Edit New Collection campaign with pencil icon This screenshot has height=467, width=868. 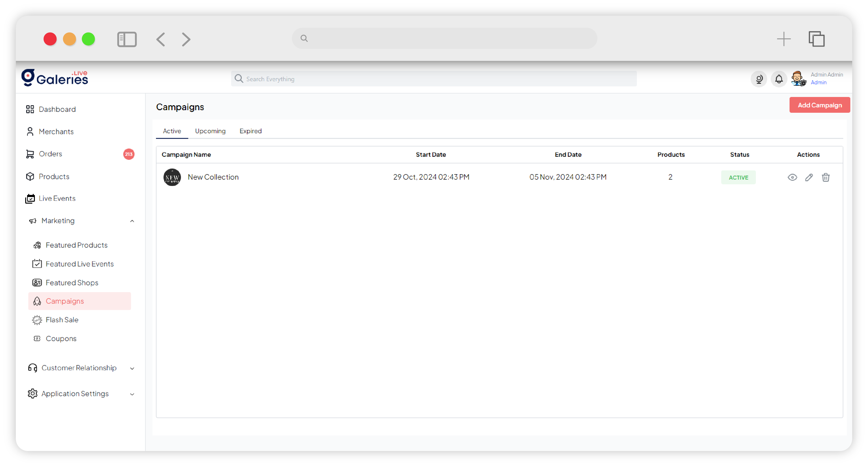[x=809, y=177]
